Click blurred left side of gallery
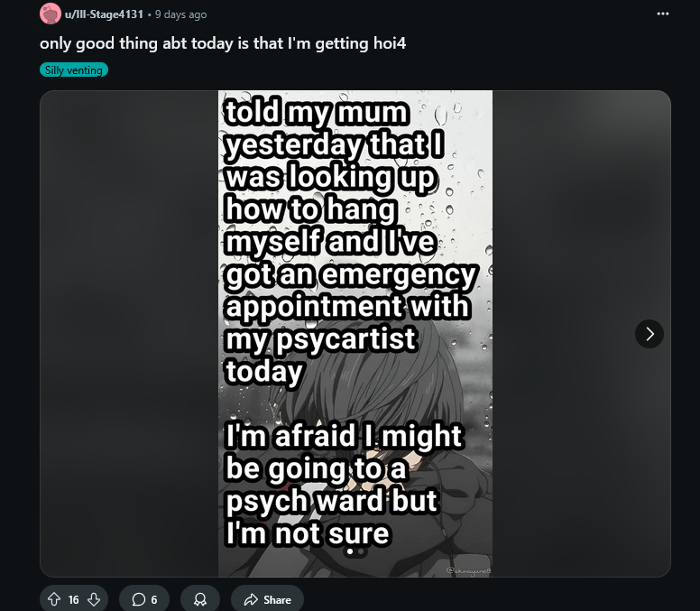The height and width of the screenshot is (611, 700). point(129,334)
